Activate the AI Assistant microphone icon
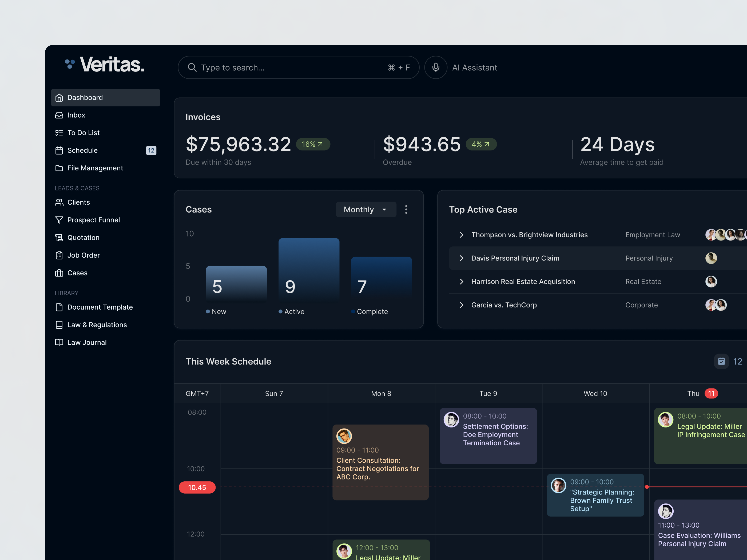Viewport: 747px width, 560px height. click(x=436, y=67)
